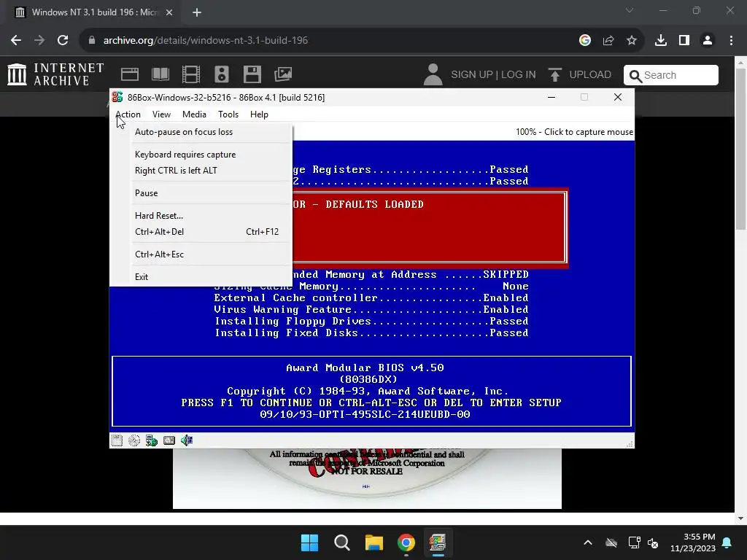Open the Video film strip icon
The height and width of the screenshot is (560, 747).
(x=191, y=74)
